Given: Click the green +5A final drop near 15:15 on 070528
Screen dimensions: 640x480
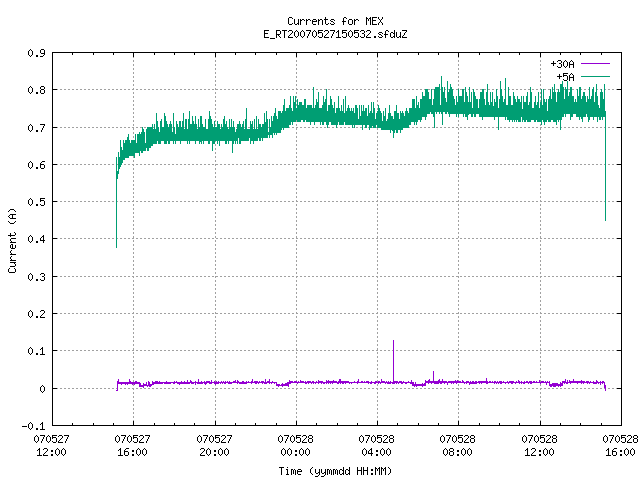Looking at the screenshot, I should [605, 167].
